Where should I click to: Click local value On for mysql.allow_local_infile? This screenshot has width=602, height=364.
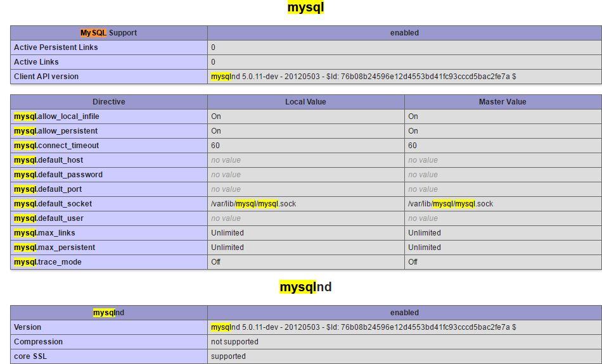(x=215, y=116)
